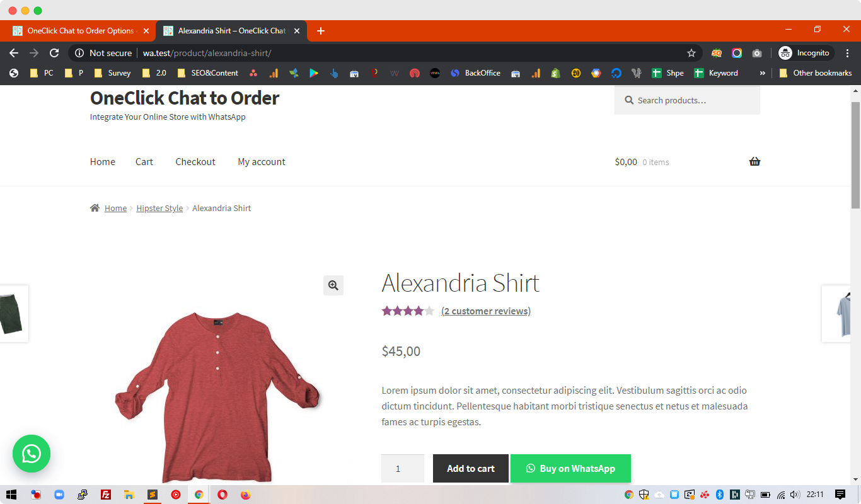The height and width of the screenshot is (504, 861).
Task: Expand the Other bookmarks folder
Action: (x=816, y=72)
